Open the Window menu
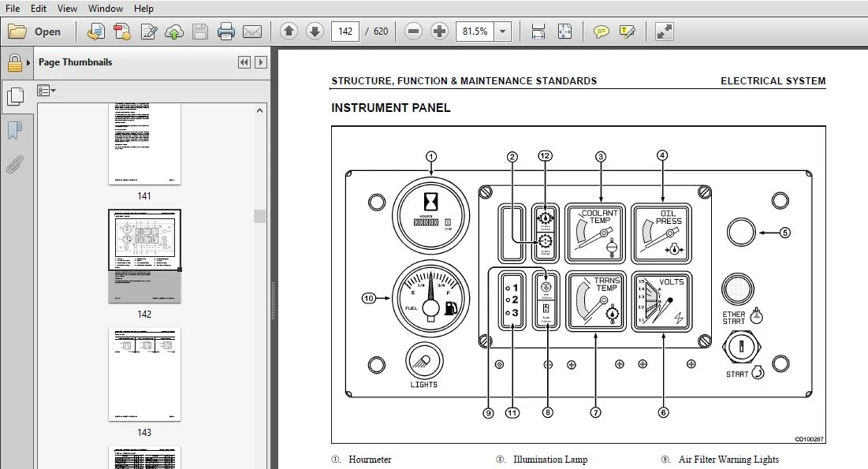Image resolution: width=868 pixels, height=469 pixels. click(105, 9)
